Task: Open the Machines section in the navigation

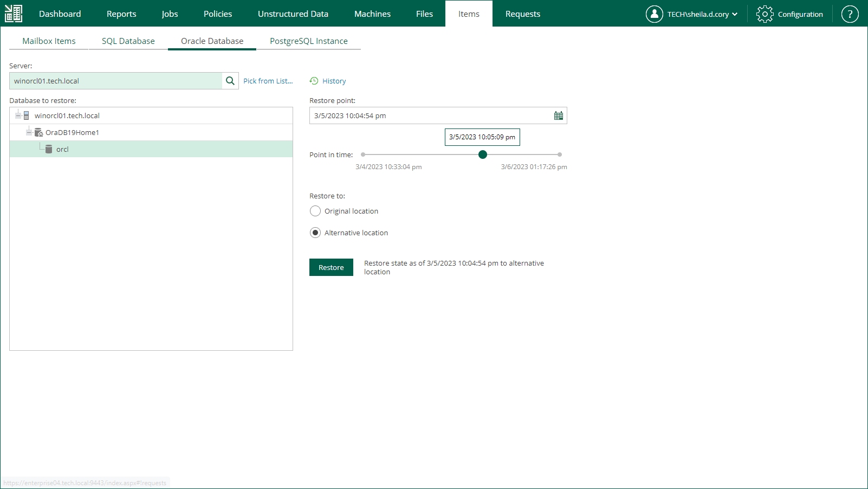Action: (x=372, y=14)
